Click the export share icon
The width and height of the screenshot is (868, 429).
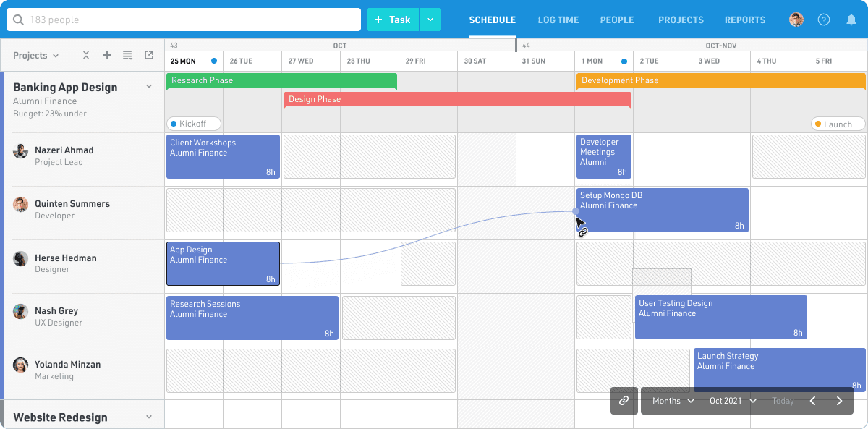tap(149, 56)
